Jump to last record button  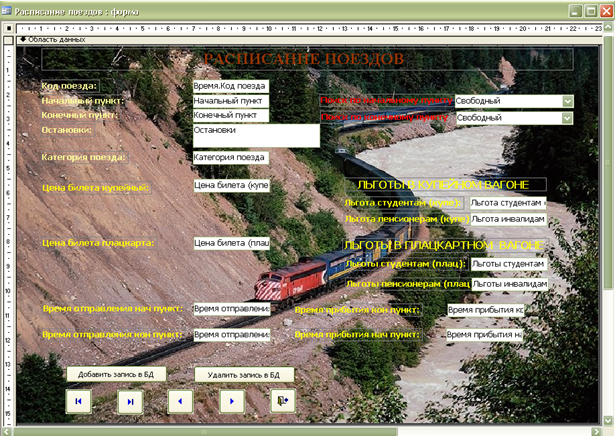[130, 401]
